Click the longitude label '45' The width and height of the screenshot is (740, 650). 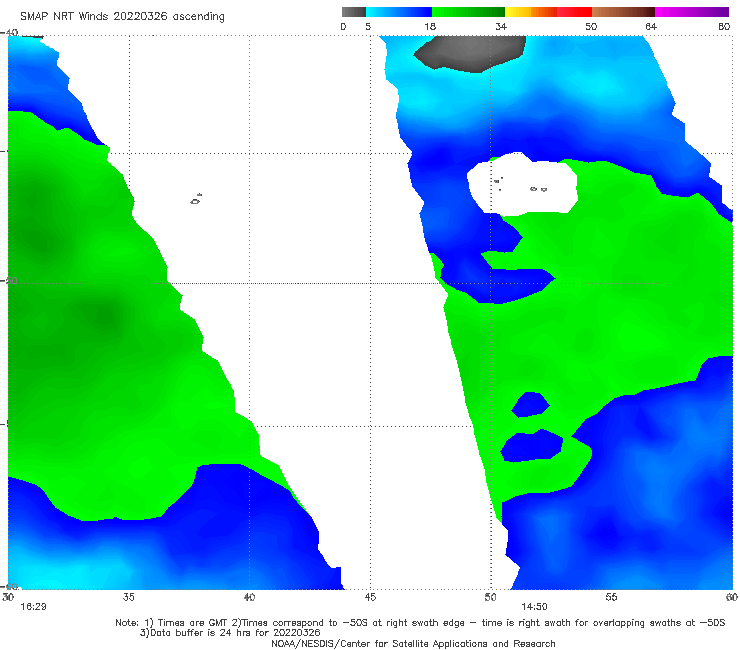point(370,597)
